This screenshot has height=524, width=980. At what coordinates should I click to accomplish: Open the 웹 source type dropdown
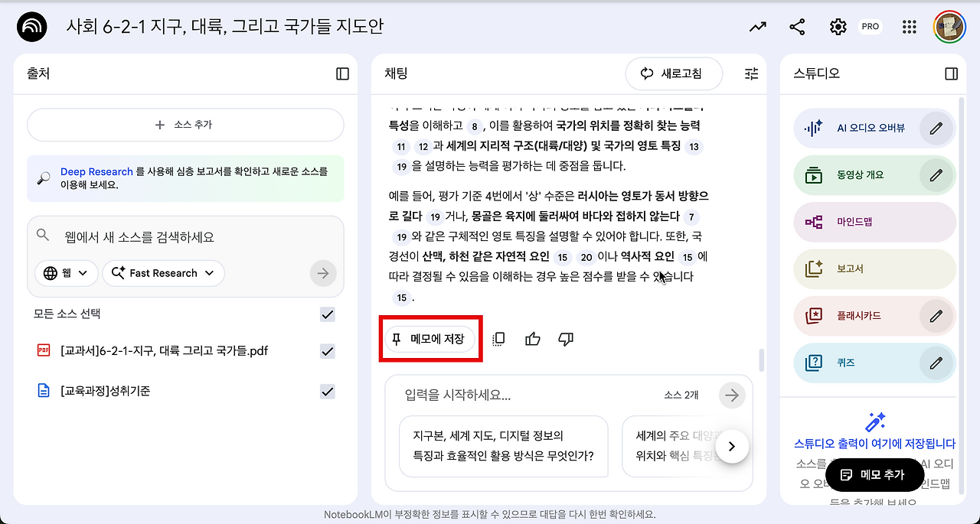point(67,273)
